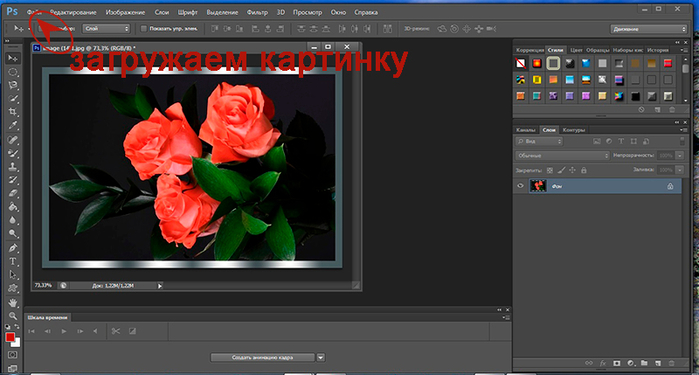This screenshot has height=375, width=699.
Task: Click the red foreground color swatch
Action: (10, 337)
